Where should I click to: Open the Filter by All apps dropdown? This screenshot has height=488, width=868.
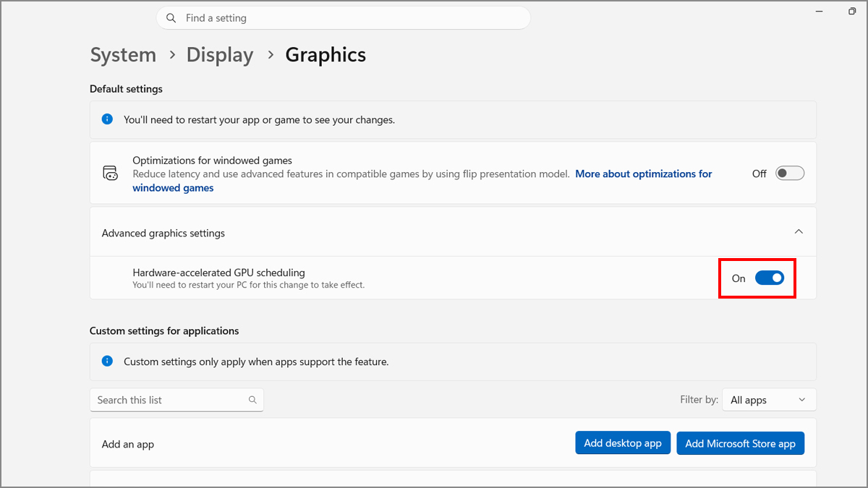click(x=769, y=400)
